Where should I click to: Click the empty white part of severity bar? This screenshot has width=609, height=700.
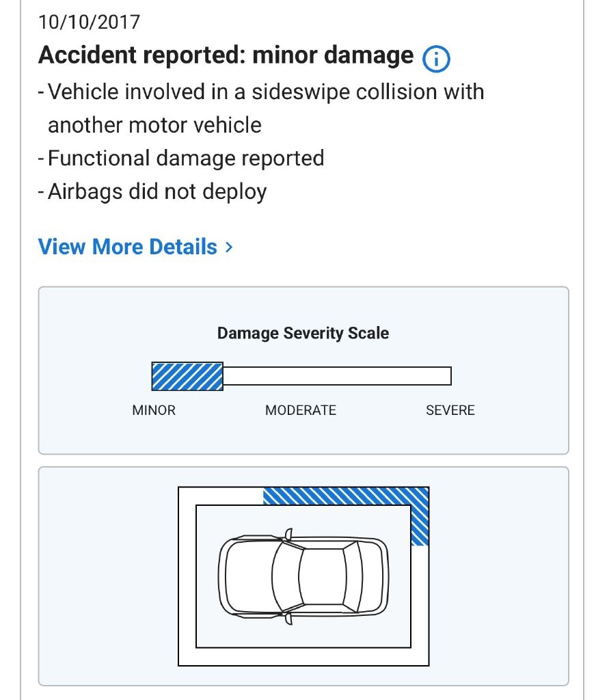coord(336,376)
